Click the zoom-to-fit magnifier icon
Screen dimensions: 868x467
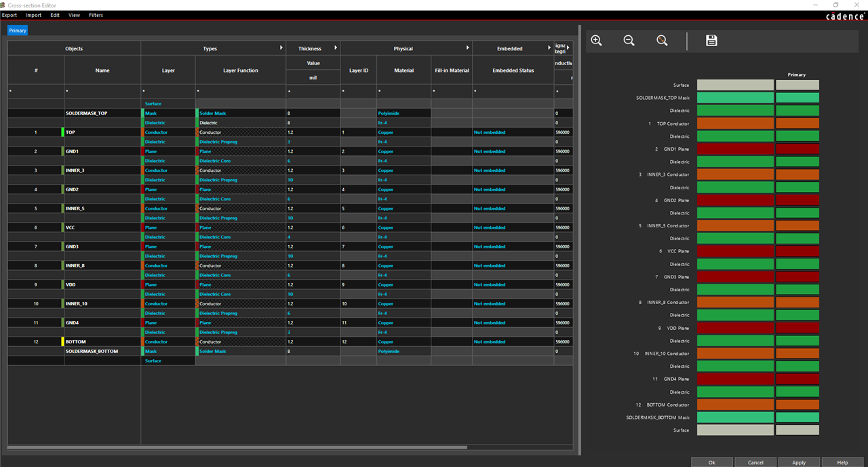click(x=662, y=41)
